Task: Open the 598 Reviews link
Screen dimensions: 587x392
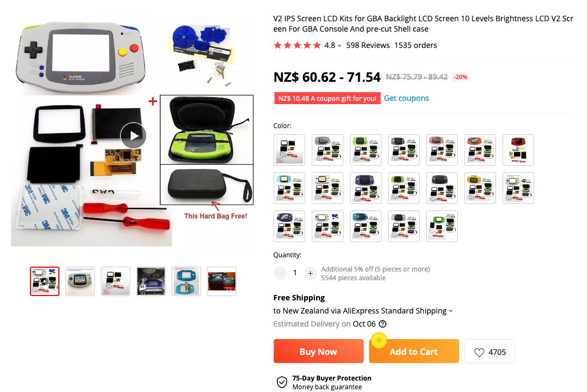Action: click(367, 45)
